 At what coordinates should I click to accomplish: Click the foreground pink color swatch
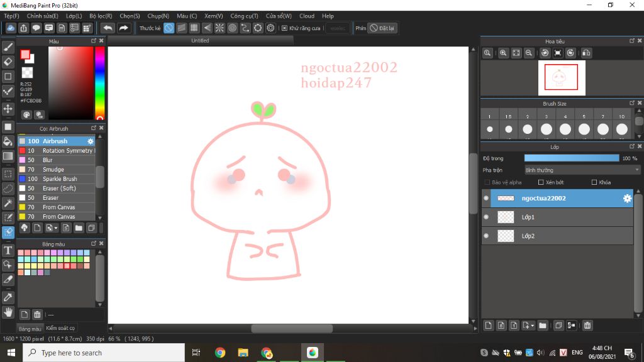[x=25, y=55]
